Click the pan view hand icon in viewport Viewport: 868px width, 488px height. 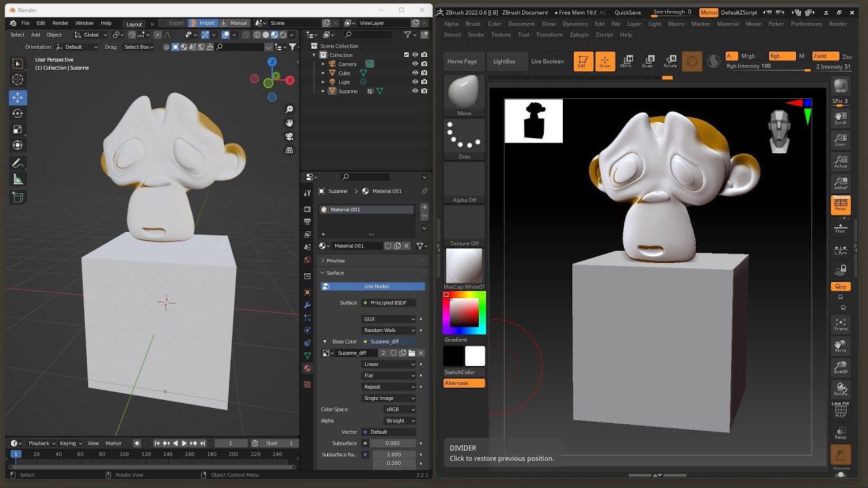point(290,123)
